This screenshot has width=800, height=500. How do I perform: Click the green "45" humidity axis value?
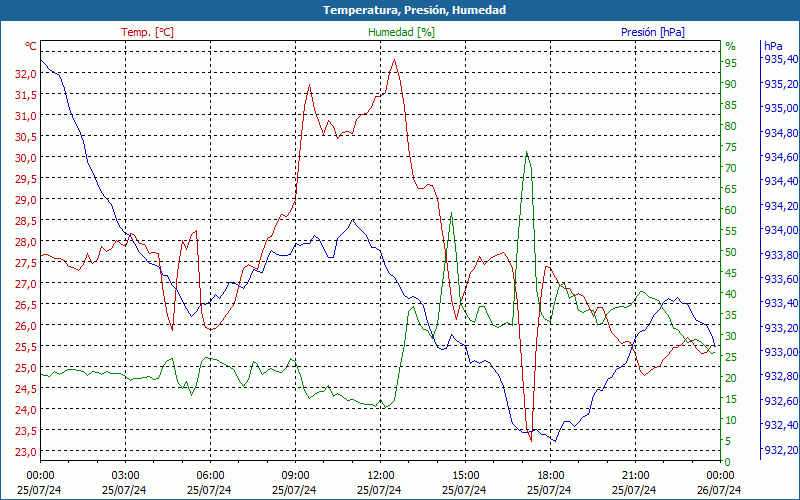(x=731, y=273)
